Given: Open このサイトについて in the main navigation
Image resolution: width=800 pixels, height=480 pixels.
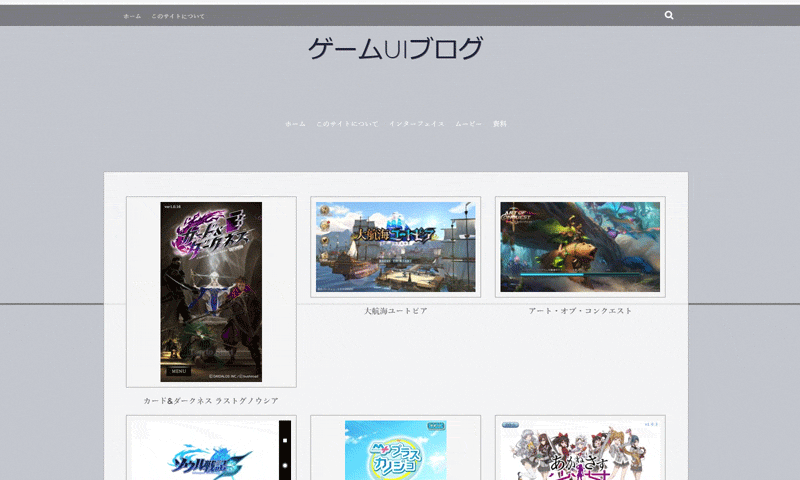Looking at the screenshot, I should point(347,124).
